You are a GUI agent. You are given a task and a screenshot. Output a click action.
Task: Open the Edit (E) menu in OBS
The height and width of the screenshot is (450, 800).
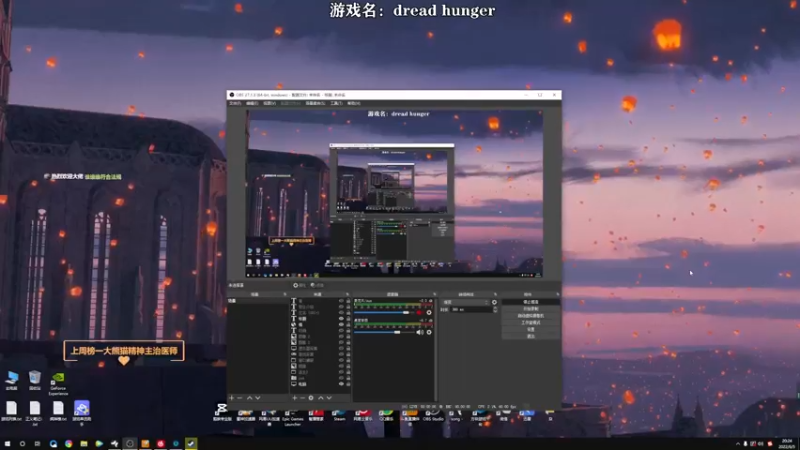click(x=252, y=104)
